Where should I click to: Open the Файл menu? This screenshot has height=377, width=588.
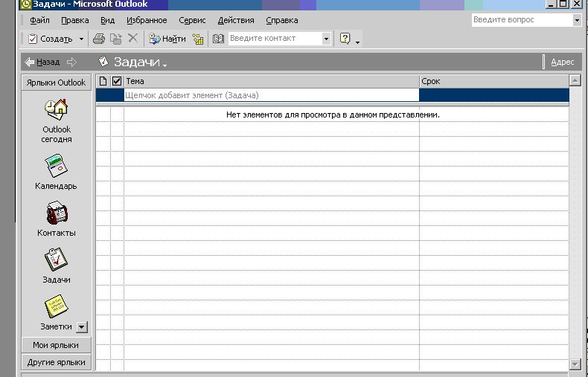point(39,20)
